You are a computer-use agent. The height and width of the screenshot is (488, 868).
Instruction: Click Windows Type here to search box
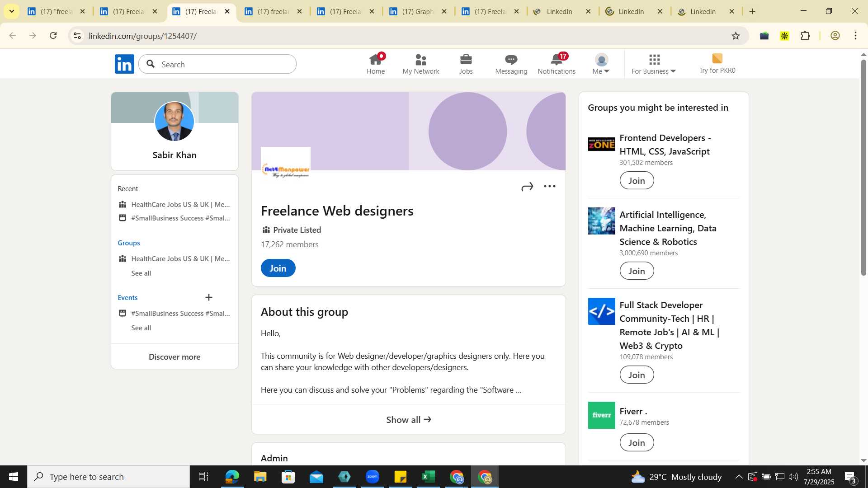(x=108, y=477)
